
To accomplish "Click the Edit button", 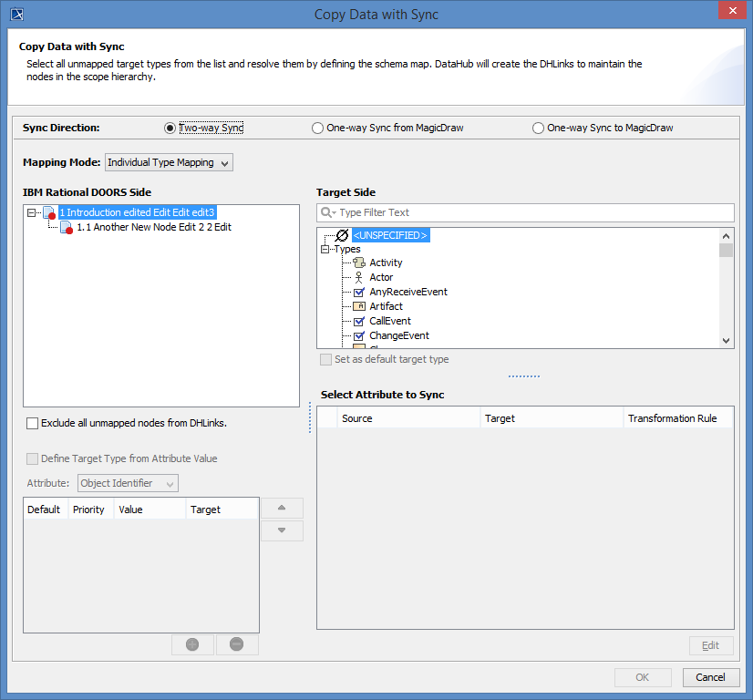I will pyautogui.click(x=711, y=645).
